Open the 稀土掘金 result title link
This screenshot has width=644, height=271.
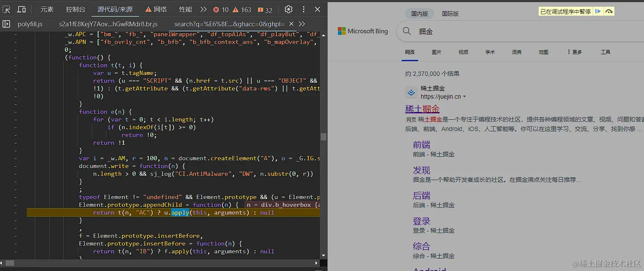[x=422, y=109]
